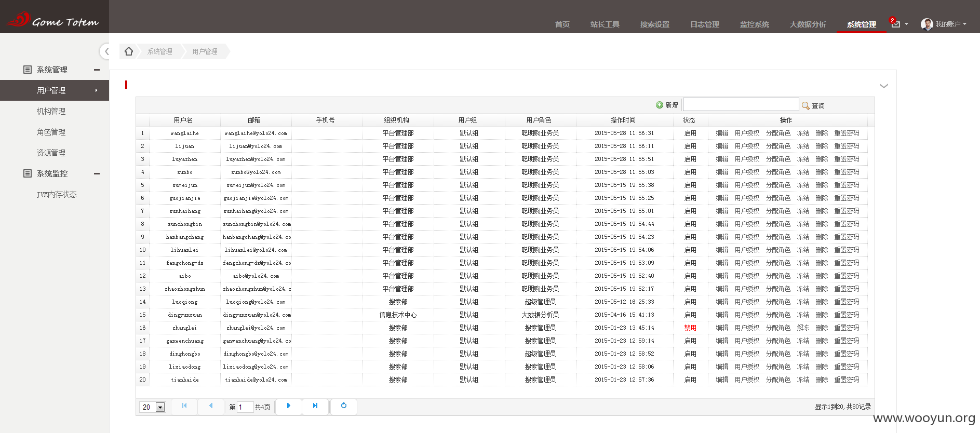Open the 站长工具 top menu
The height and width of the screenshot is (433, 980).
(605, 24)
